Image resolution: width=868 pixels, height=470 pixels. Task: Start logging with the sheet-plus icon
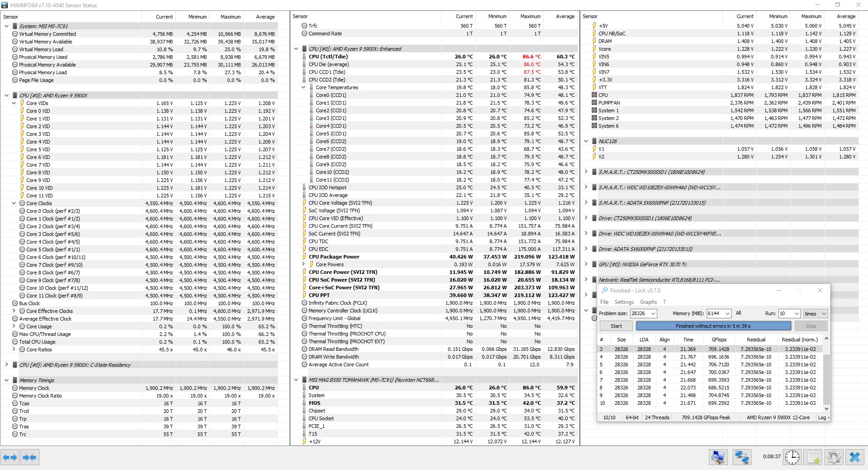pos(813,457)
